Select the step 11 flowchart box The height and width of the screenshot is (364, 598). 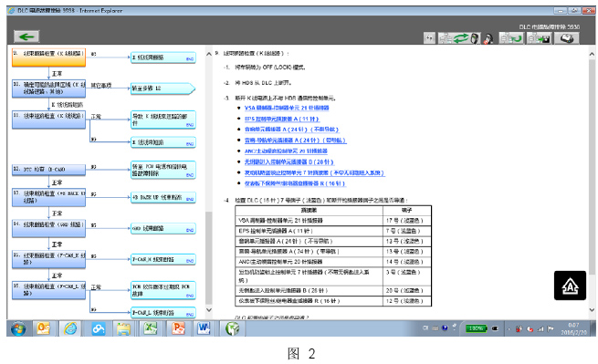pyautogui.click(x=48, y=120)
